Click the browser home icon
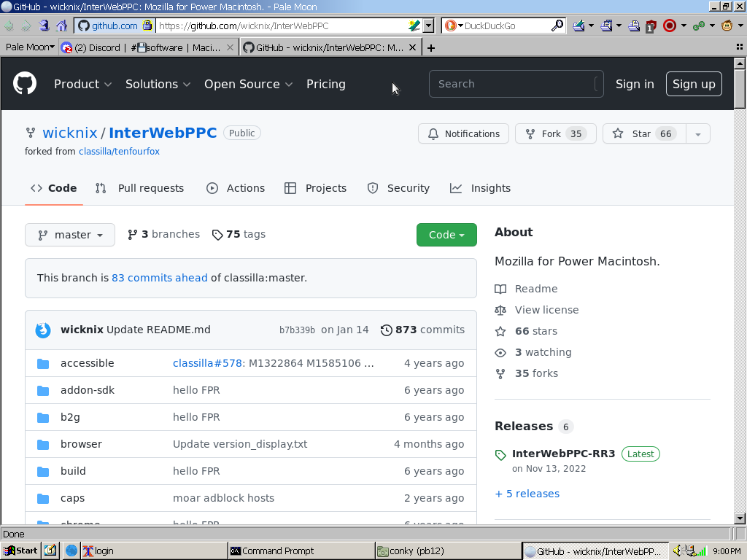Viewport: 747px width, 560px height. click(61, 26)
